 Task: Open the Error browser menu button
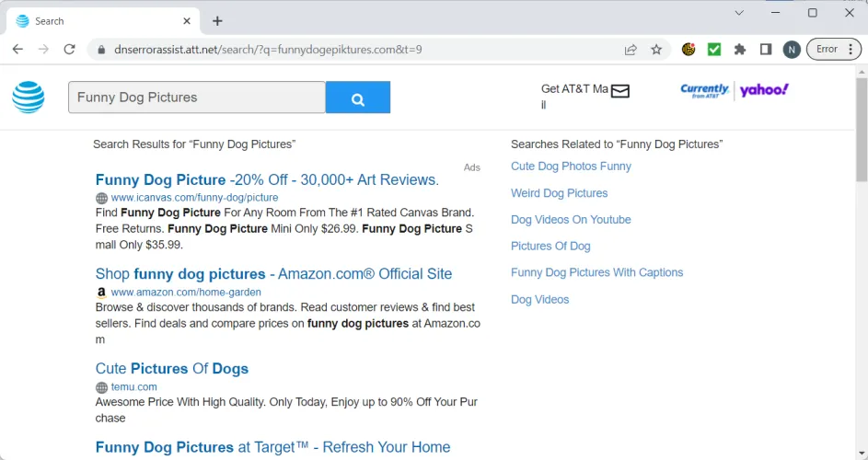click(833, 50)
